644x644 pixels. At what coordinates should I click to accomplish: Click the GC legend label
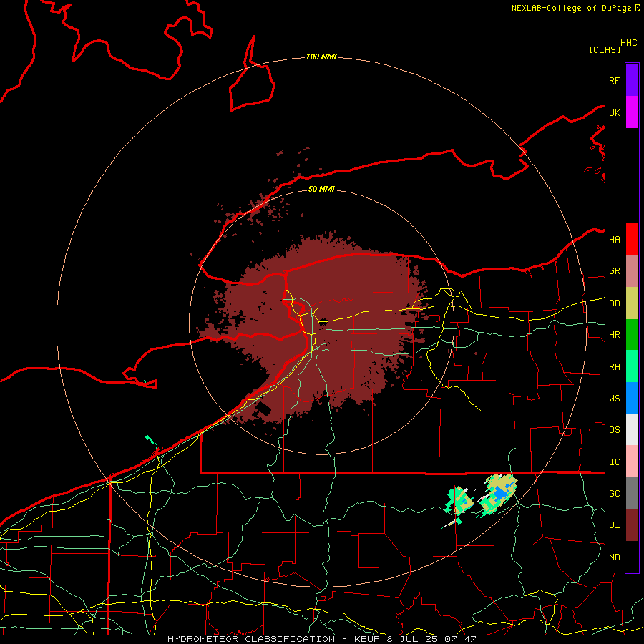click(614, 494)
